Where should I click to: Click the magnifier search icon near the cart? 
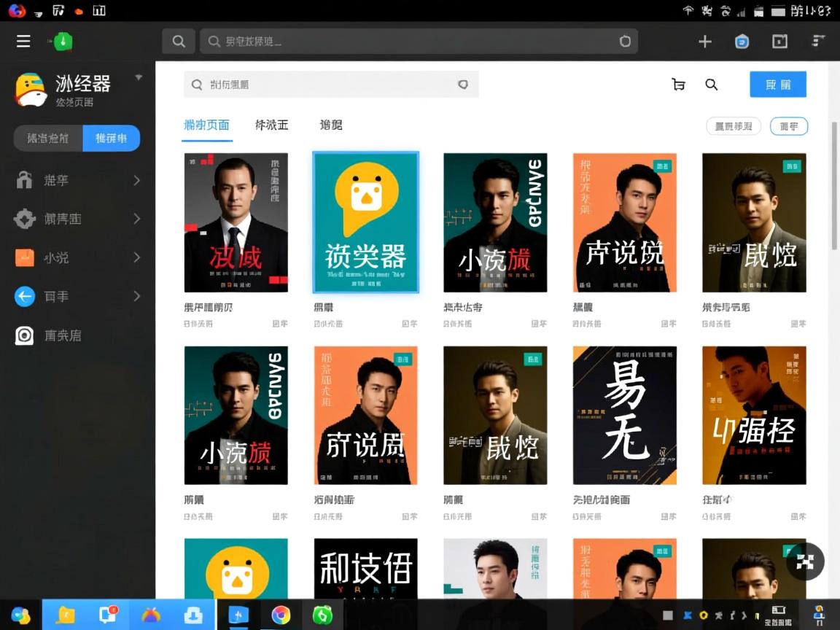pyautogui.click(x=711, y=85)
